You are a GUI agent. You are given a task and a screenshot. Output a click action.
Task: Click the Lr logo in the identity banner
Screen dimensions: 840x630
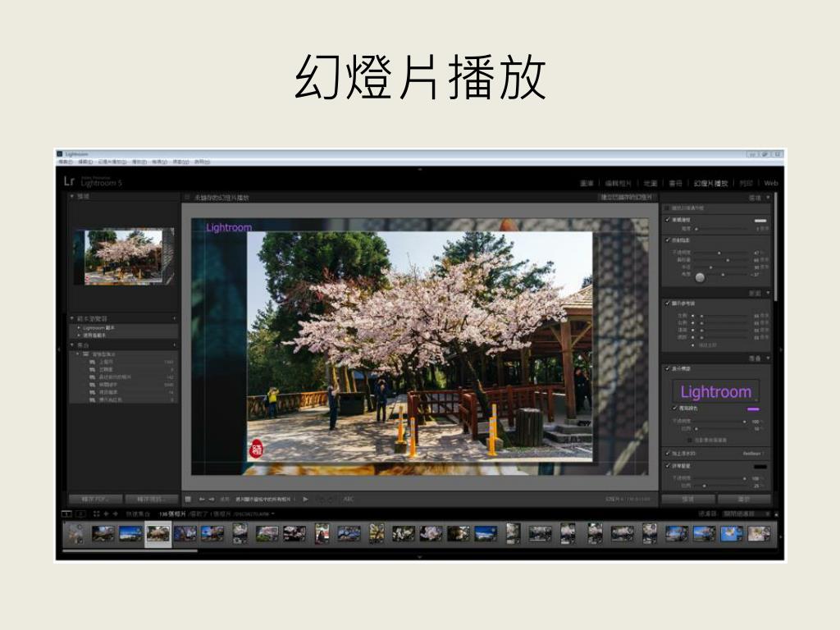tap(69, 181)
